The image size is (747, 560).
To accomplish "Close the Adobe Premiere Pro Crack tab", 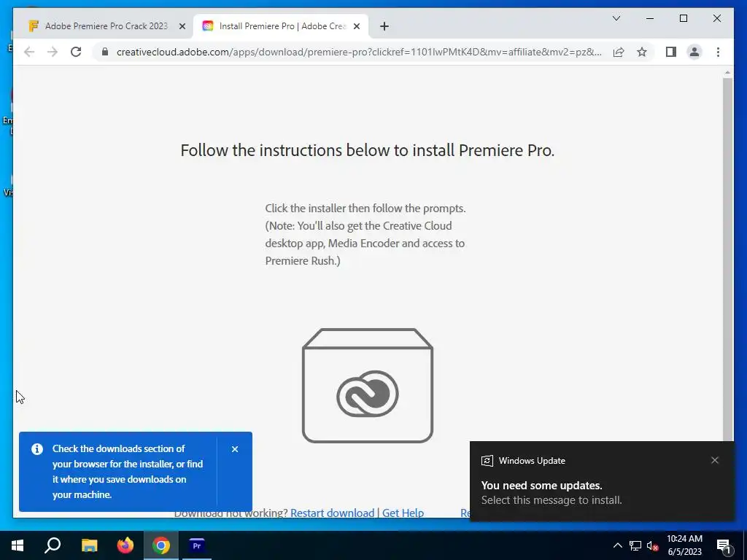I will [182, 27].
